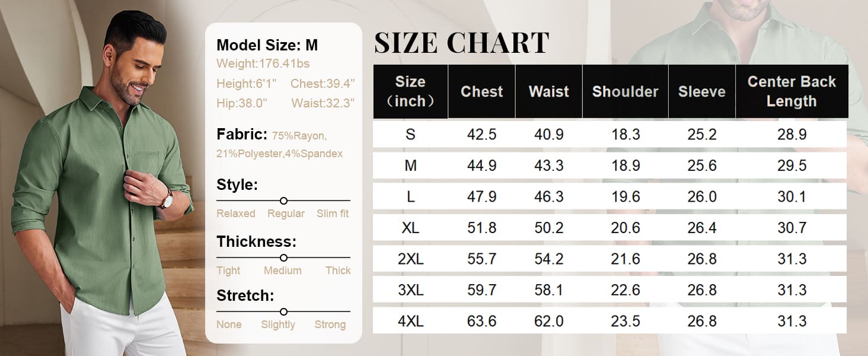
Task: Click the Fabric composition label
Action: pyautogui.click(x=242, y=134)
